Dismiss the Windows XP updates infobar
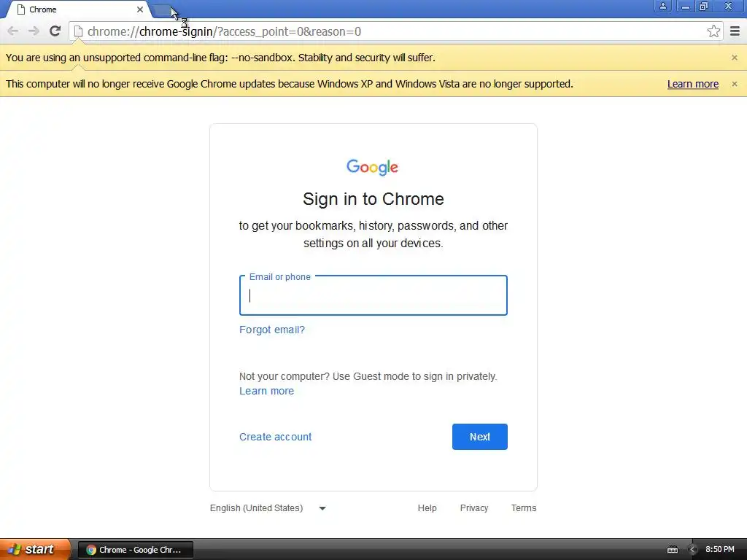The image size is (747, 560). (734, 84)
